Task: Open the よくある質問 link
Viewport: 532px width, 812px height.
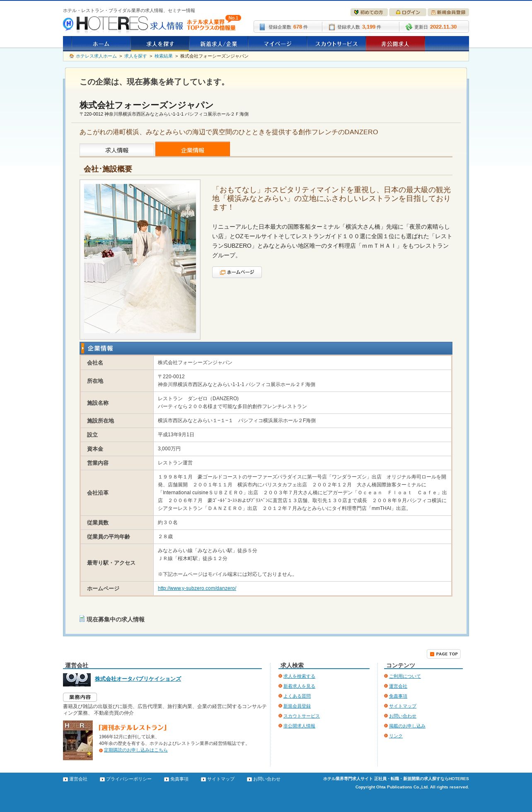Action: click(x=297, y=696)
